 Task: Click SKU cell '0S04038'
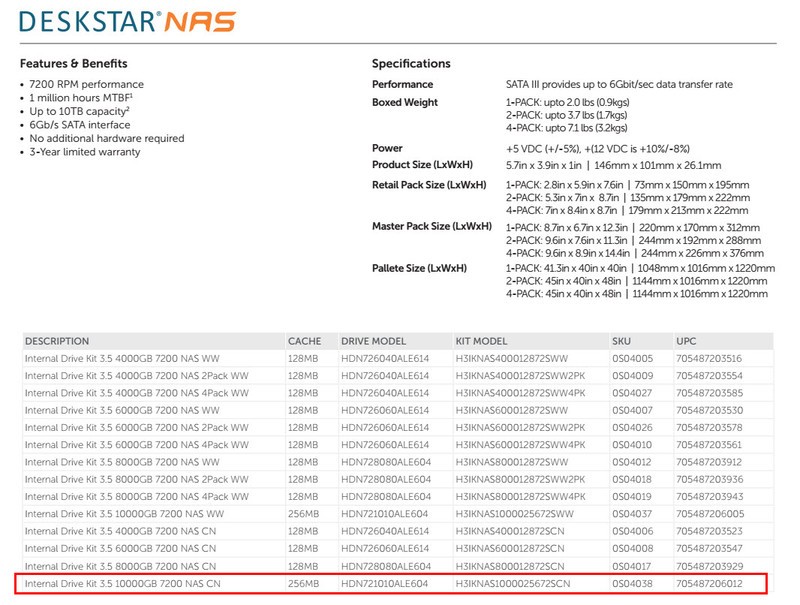pyautogui.click(x=633, y=584)
